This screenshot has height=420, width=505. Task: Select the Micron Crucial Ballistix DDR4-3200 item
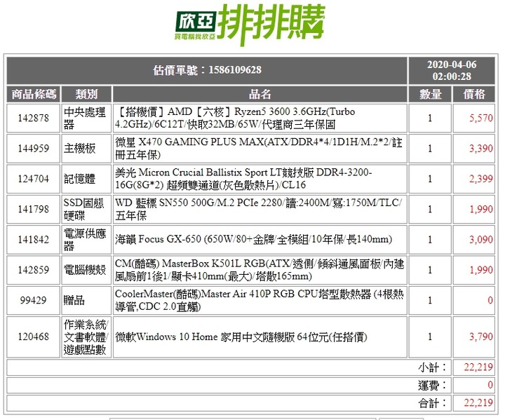tap(260, 179)
